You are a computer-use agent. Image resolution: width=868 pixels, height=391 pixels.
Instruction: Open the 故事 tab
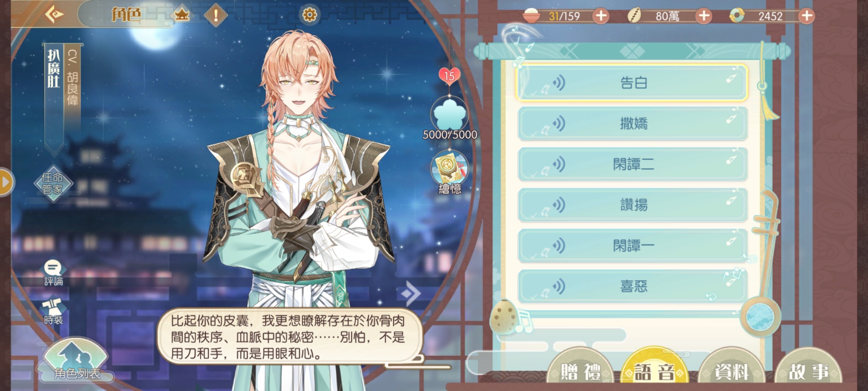808,371
